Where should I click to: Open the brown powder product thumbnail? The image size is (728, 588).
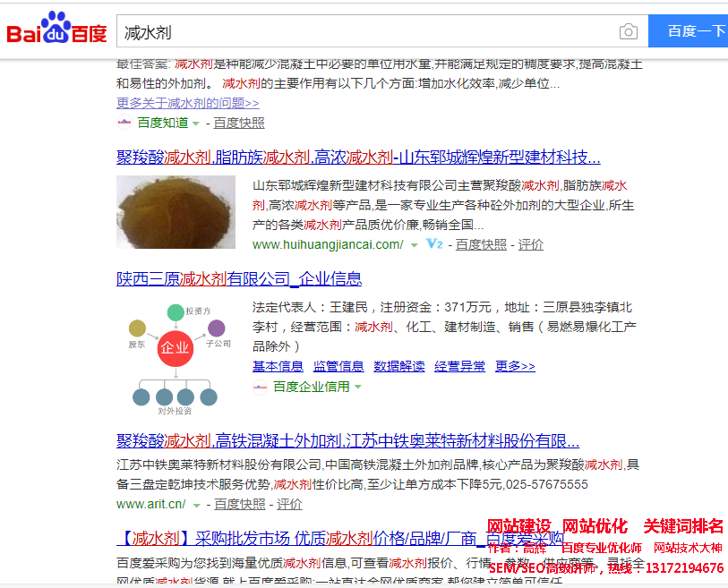pos(176,212)
